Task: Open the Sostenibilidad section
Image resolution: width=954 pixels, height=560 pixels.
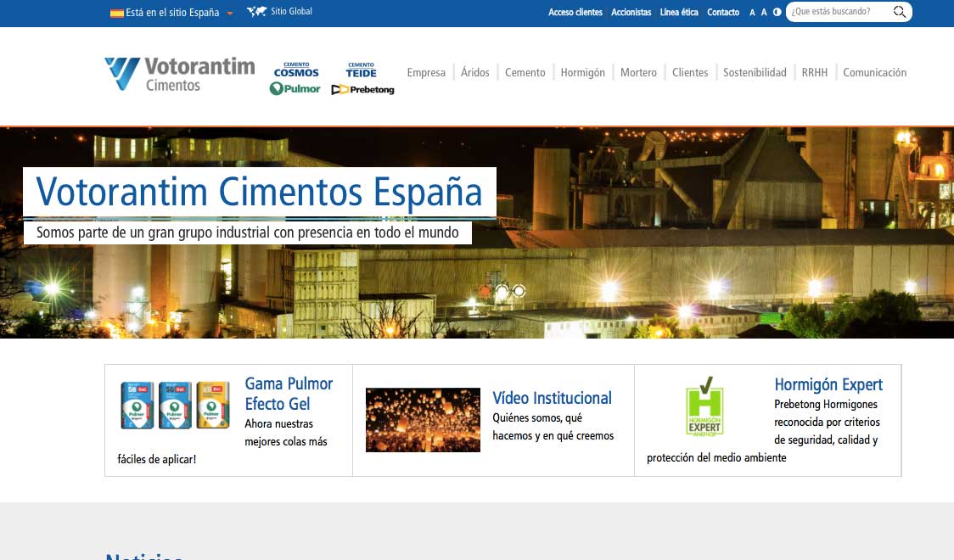Action: coord(754,73)
